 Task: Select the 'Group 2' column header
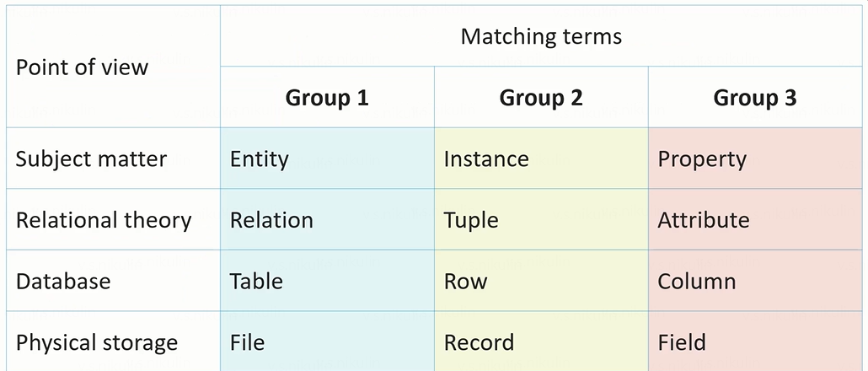(x=541, y=98)
